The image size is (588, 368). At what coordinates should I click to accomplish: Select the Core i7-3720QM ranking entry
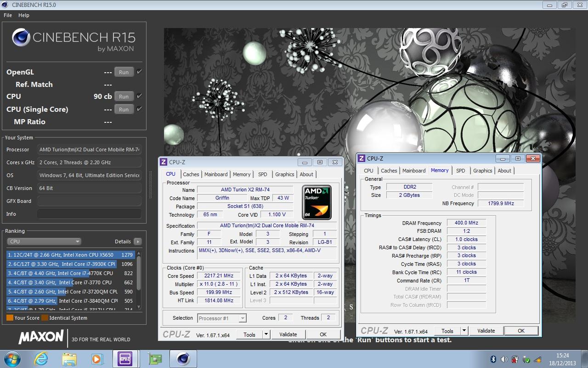71,292
